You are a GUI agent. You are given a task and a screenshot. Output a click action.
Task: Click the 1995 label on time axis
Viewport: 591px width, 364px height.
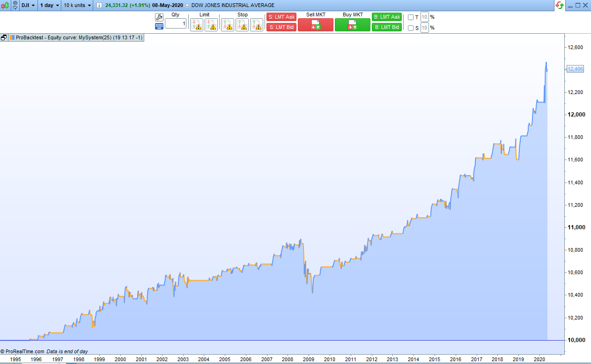15,360
